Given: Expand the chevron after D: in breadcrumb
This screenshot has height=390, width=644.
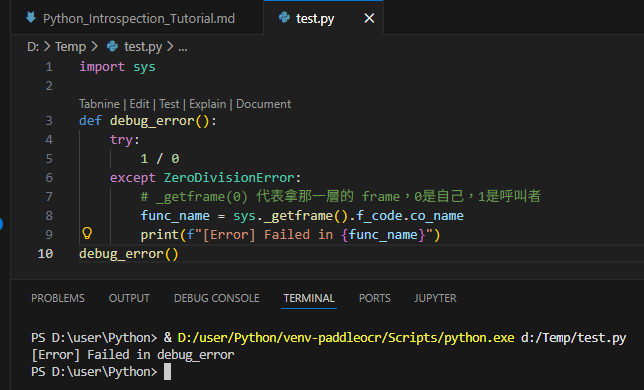Looking at the screenshot, I should click(47, 46).
